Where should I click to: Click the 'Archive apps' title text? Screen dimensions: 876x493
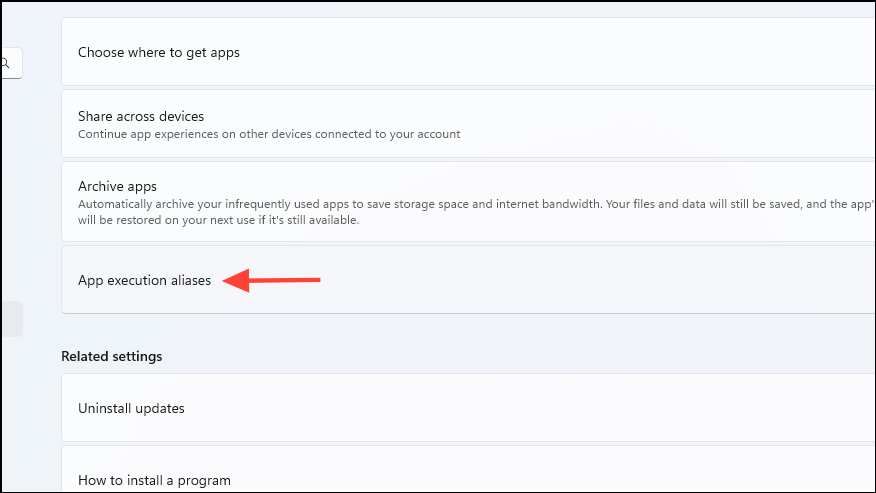[117, 186]
